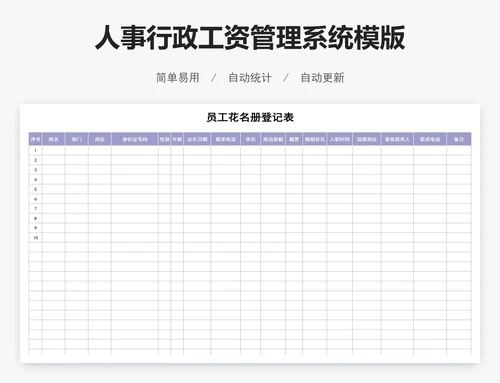
Task: Select the 紧急联系人 column header
Action: pyautogui.click(x=397, y=139)
